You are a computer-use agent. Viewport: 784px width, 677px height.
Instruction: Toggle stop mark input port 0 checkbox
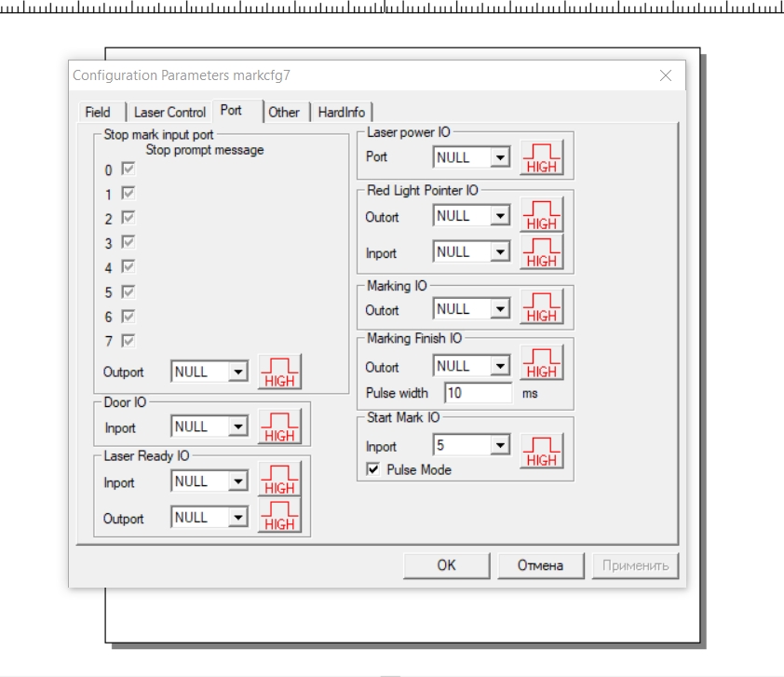[x=128, y=169]
